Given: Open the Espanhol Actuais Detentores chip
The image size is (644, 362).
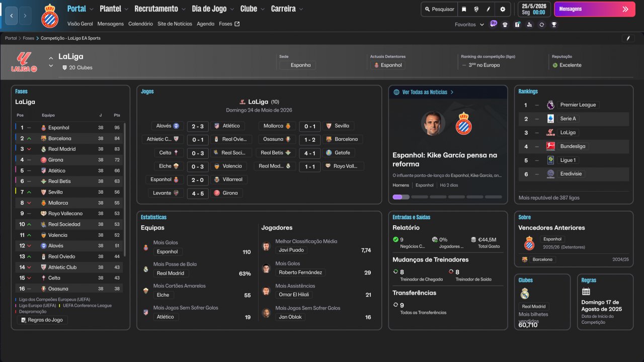Looking at the screenshot, I should [x=387, y=65].
